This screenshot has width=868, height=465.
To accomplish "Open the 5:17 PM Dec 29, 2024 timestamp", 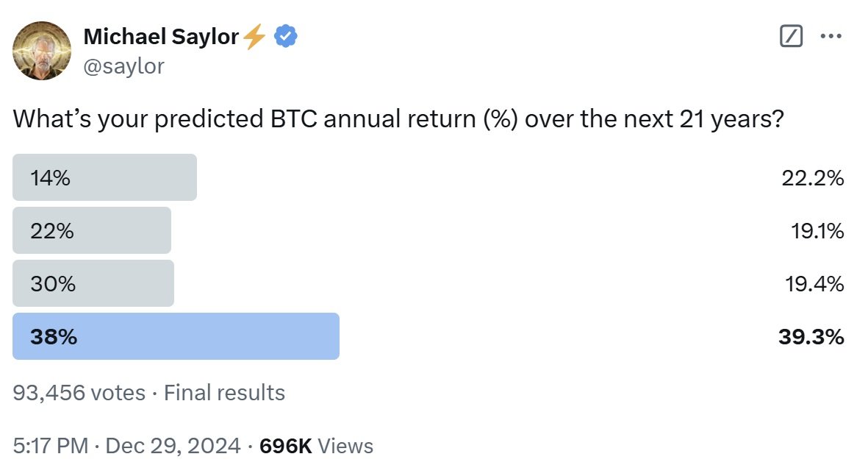I will (126, 446).
